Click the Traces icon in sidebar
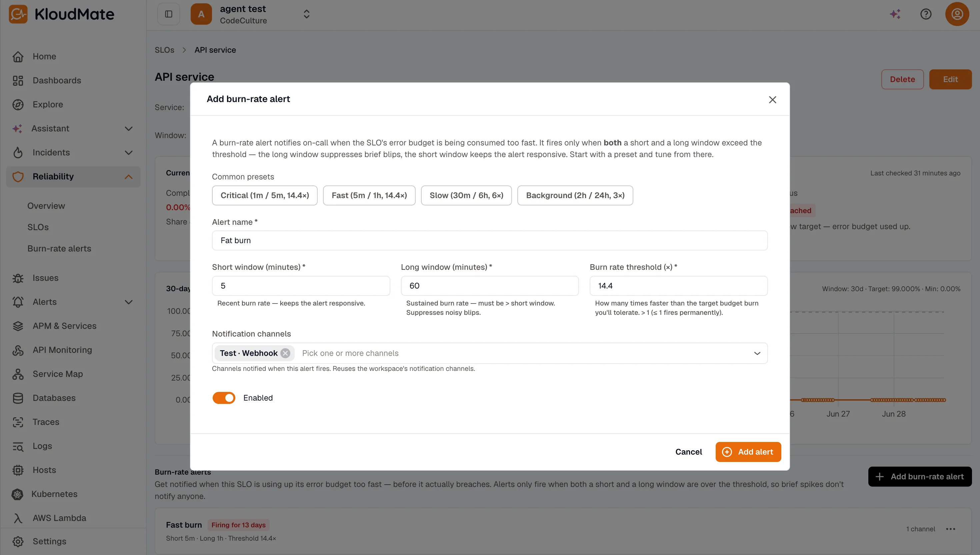The image size is (980, 555). coord(18,422)
